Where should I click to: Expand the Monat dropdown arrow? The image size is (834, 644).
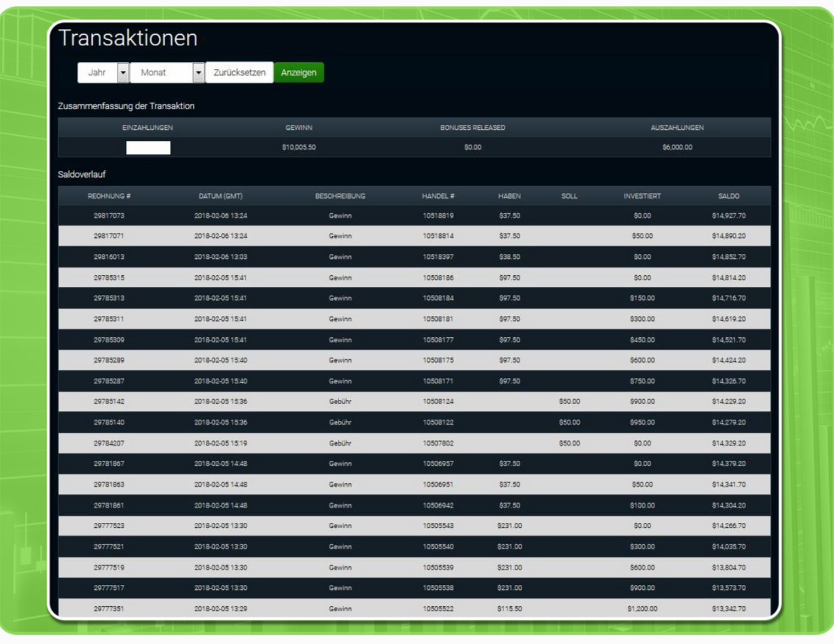pos(198,73)
